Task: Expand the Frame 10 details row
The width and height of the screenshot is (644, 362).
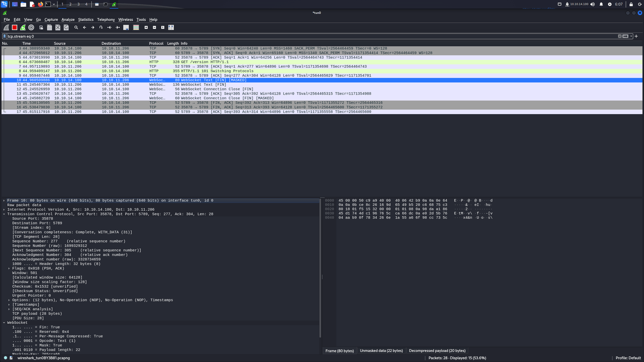Action: coord(4,200)
